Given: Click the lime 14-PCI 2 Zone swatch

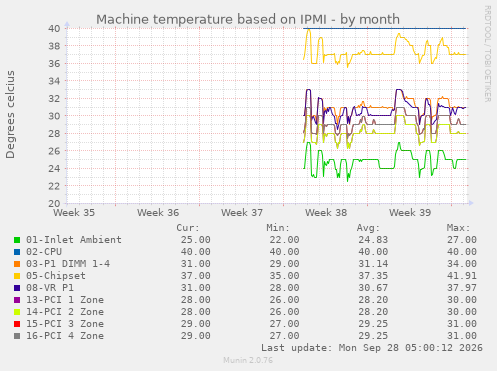Looking at the screenshot, I should click(17, 312).
